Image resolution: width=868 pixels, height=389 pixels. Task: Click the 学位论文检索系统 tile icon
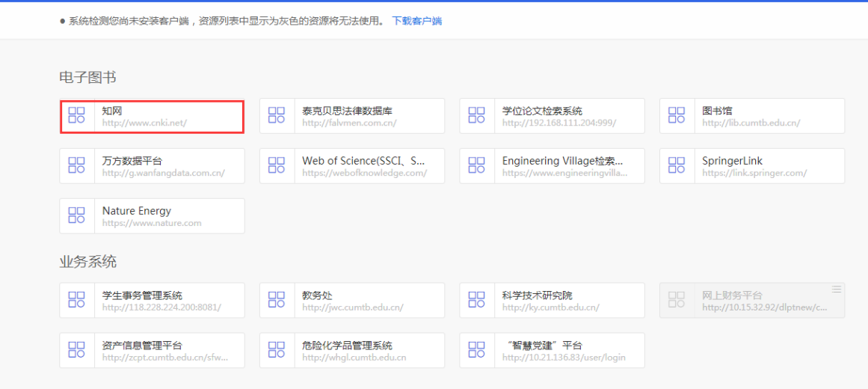476,115
